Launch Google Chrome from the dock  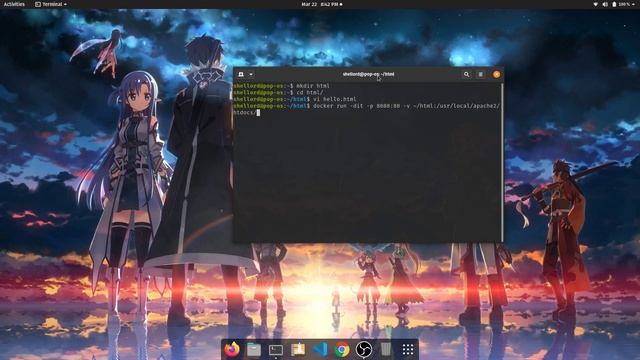coord(342,349)
